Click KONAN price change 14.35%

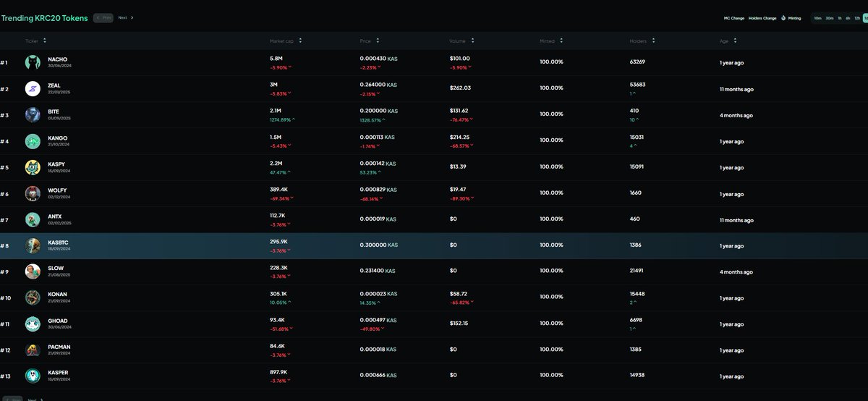pyautogui.click(x=372, y=303)
